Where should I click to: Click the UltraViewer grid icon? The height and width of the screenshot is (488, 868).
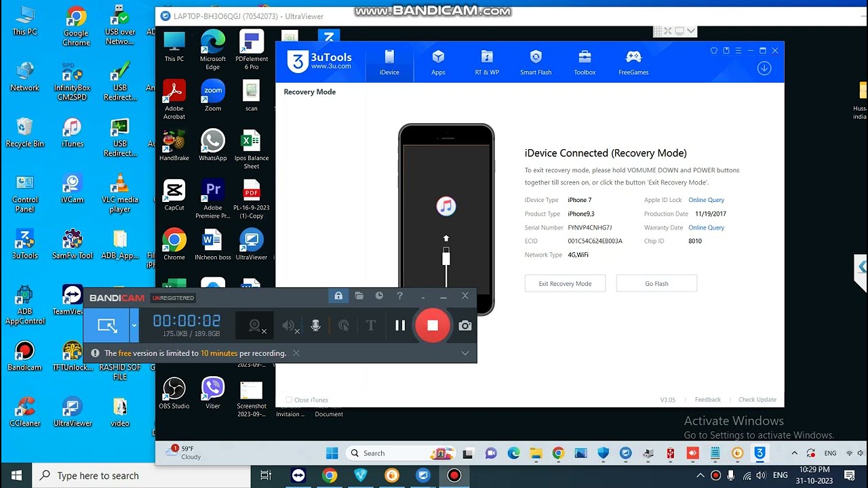coord(657,30)
